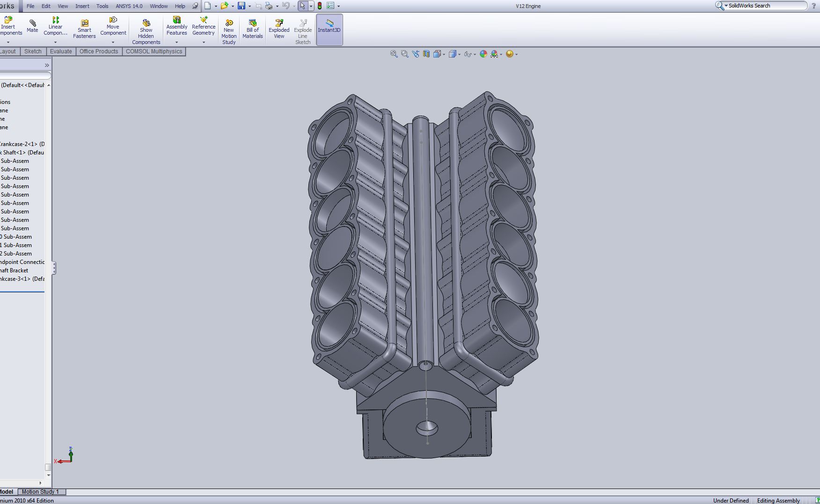The image size is (820, 504).
Task: Activate the Move Component tool
Action: coord(113,26)
